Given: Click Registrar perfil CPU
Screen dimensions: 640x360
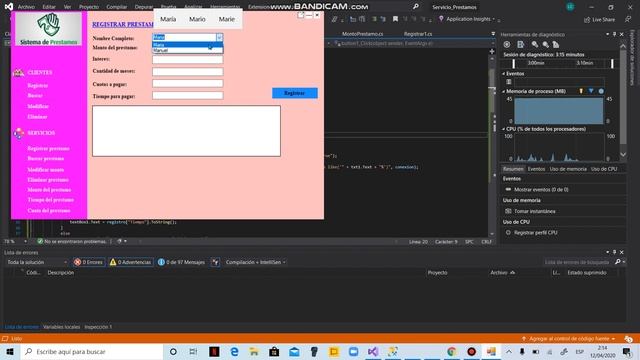Looking at the screenshot, I should 536,233.
